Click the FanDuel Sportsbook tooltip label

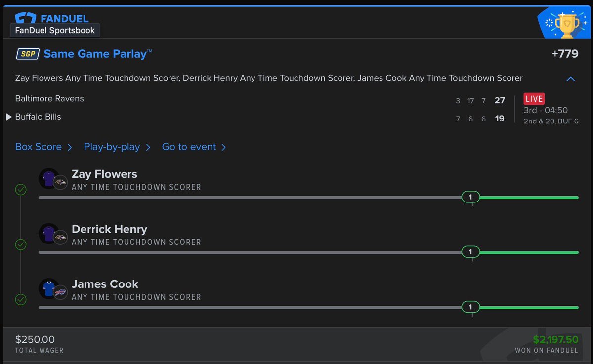click(55, 30)
